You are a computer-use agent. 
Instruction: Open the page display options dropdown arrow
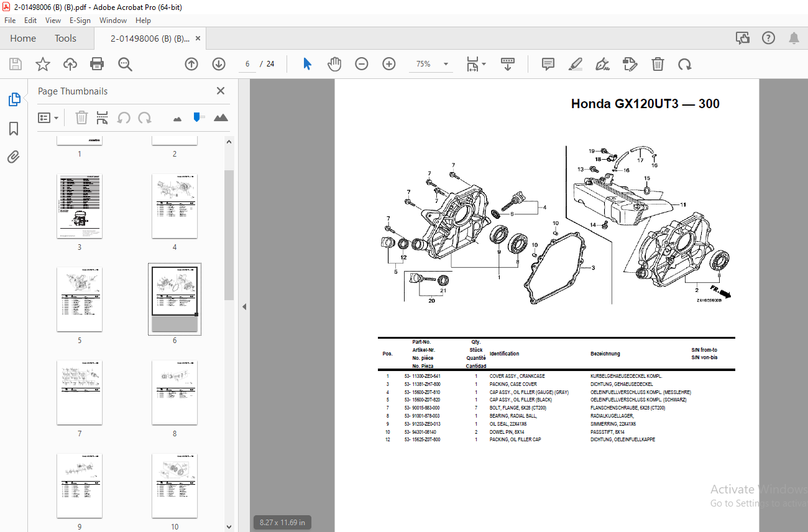pos(484,64)
